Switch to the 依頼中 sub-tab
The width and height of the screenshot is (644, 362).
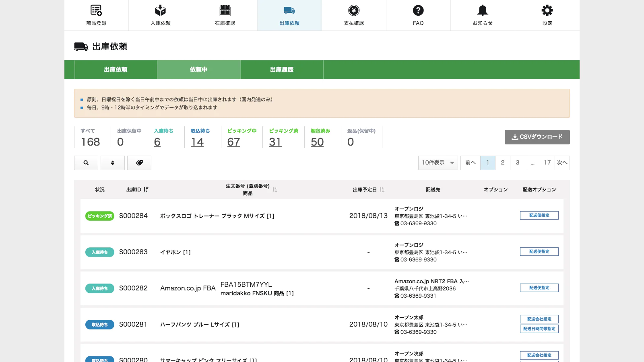[x=199, y=70]
